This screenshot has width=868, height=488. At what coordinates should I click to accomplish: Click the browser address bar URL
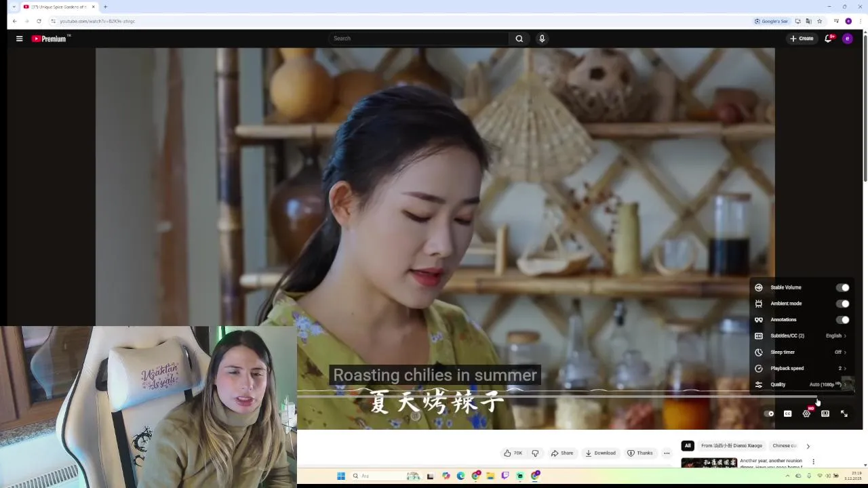[x=97, y=21]
